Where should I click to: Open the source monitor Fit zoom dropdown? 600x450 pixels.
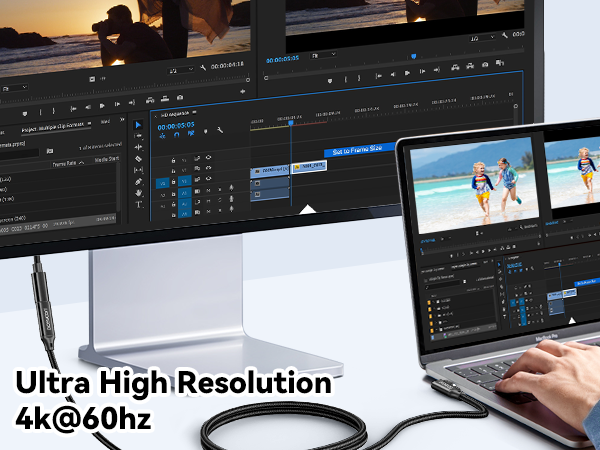pos(15,88)
